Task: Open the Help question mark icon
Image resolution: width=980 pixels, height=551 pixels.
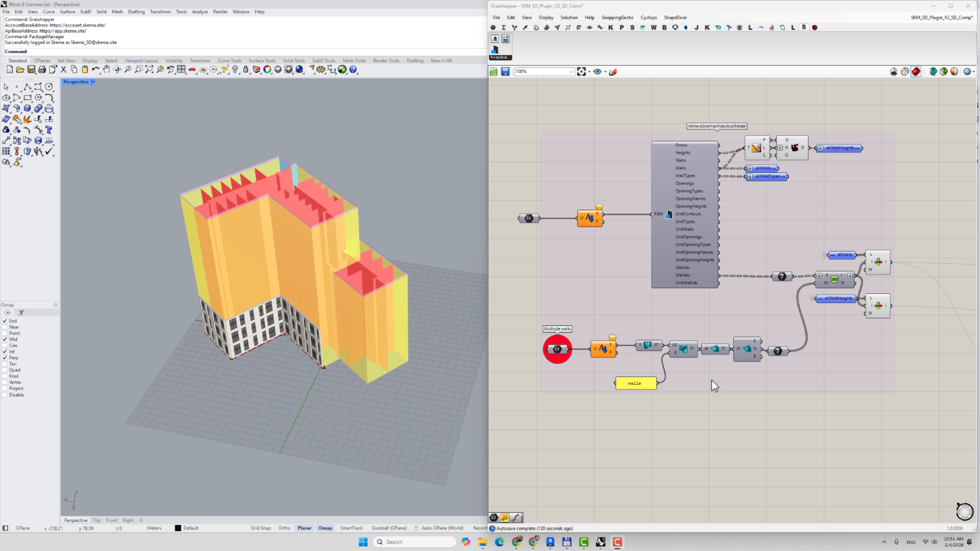Action: pyautogui.click(x=353, y=69)
